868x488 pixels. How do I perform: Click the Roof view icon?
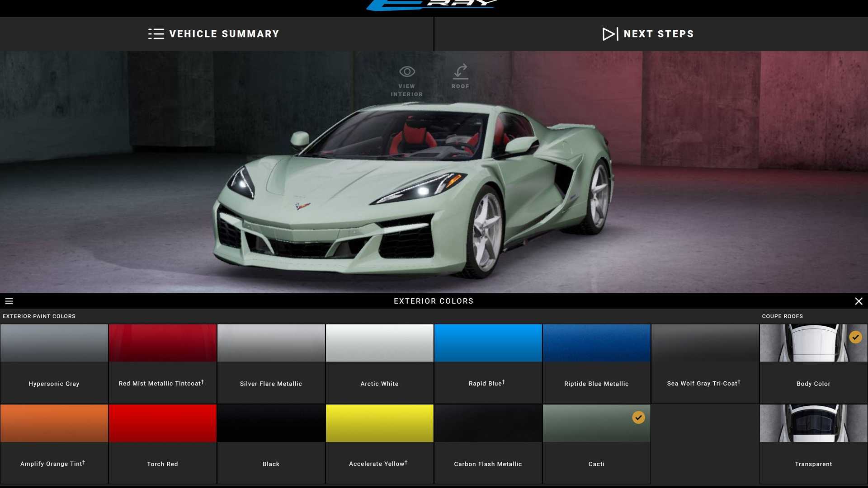point(461,71)
